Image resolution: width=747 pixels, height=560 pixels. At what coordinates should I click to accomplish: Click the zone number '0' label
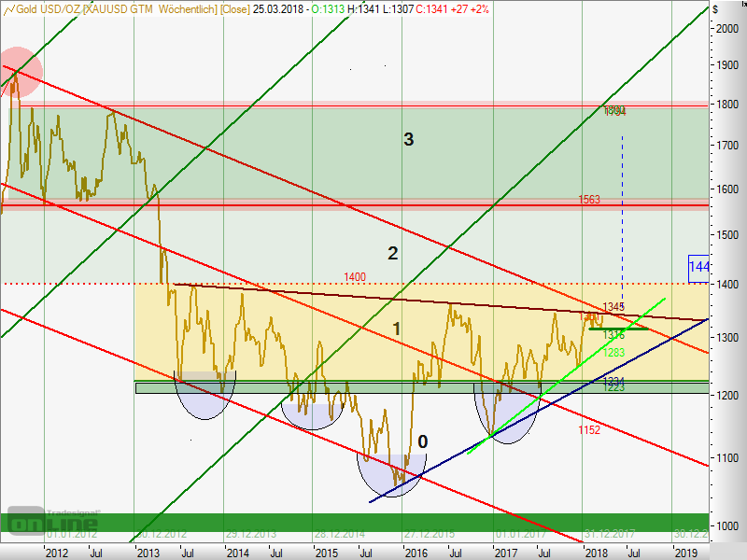point(423,441)
